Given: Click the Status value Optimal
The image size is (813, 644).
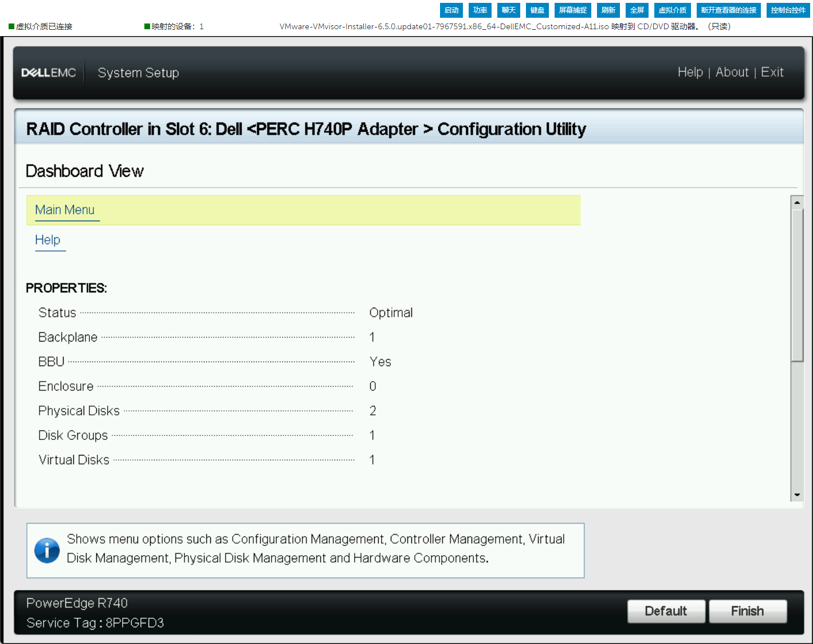Looking at the screenshot, I should [x=391, y=313].
